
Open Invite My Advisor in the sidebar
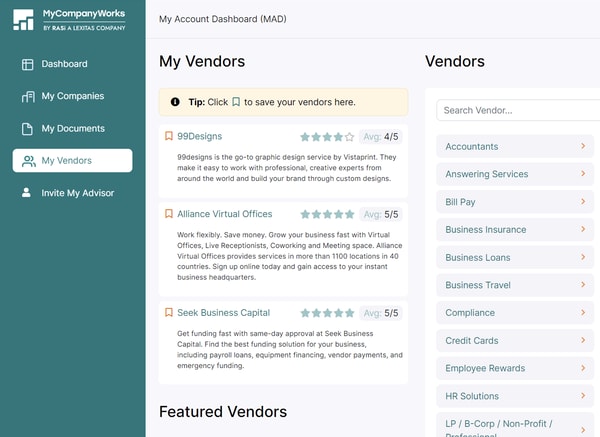pyautogui.click(x=72, y=193)
